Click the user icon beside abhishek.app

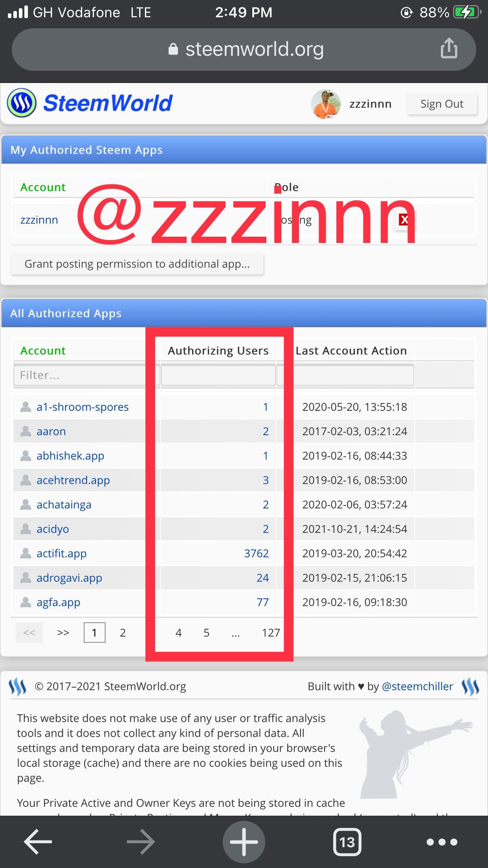26,456
